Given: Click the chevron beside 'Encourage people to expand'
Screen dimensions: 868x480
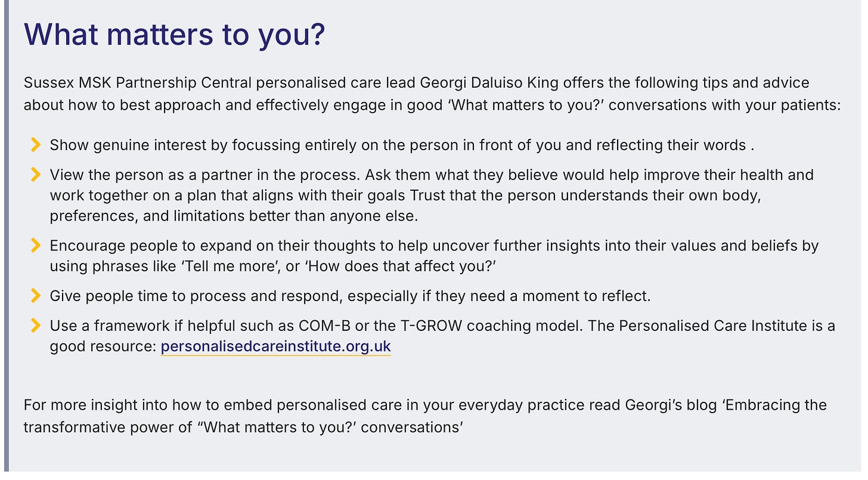Looking at the screenshot, I should pyautogui.click(x=35, y=245).
